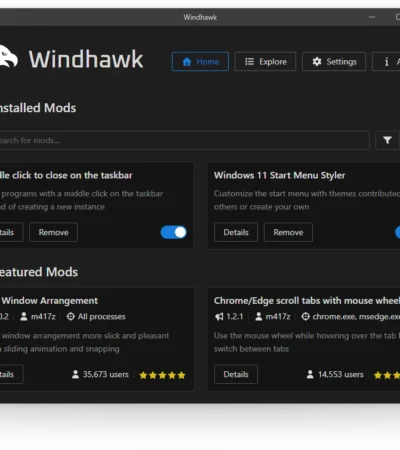This screenshot has height=450, width=400.
Task: Open Details for middle click taskbar mod
Action: click(x=11, y=232)
